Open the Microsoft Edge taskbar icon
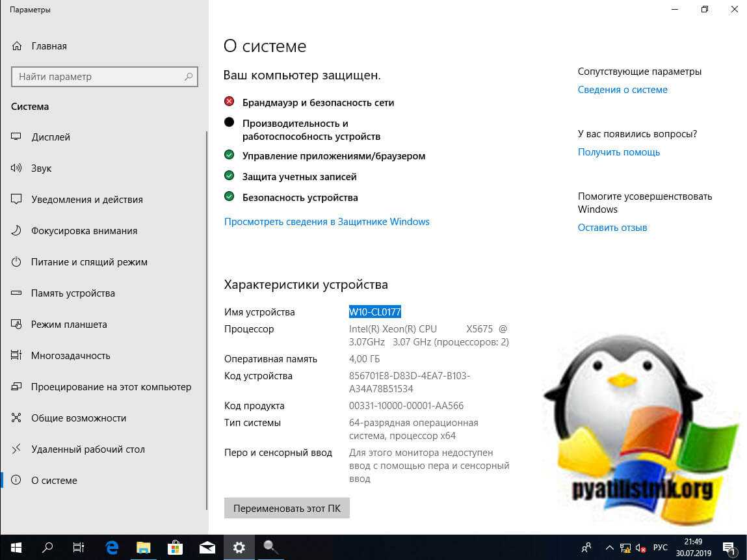 [112, 547]
